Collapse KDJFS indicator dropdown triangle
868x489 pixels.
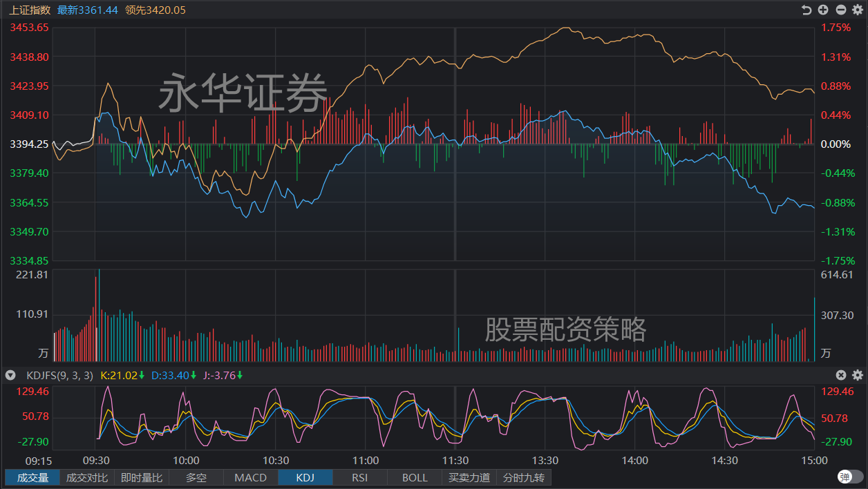pyautogui.click(x=10, y=375)
